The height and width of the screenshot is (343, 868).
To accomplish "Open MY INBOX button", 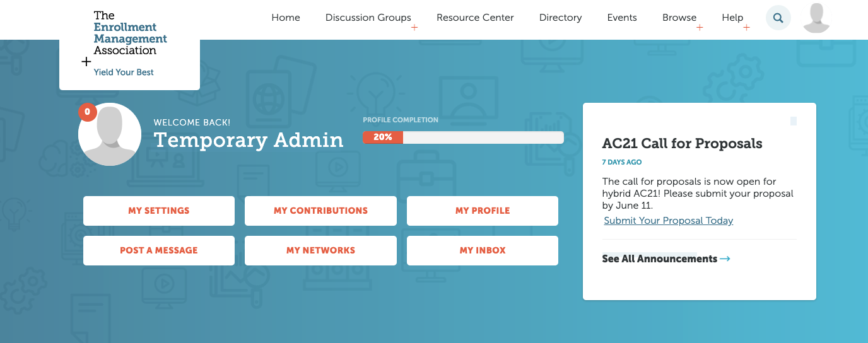I will coord(483,250).
